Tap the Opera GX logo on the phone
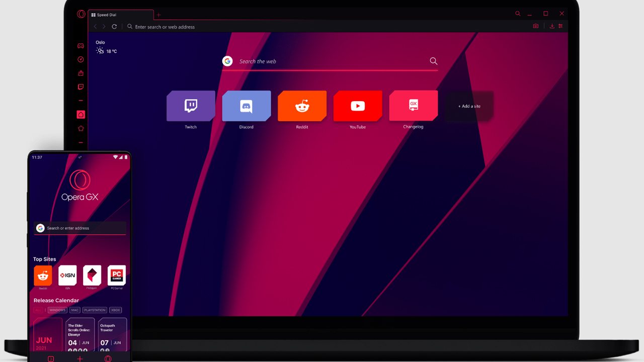644x362 pixels. [x=80, y=186]
